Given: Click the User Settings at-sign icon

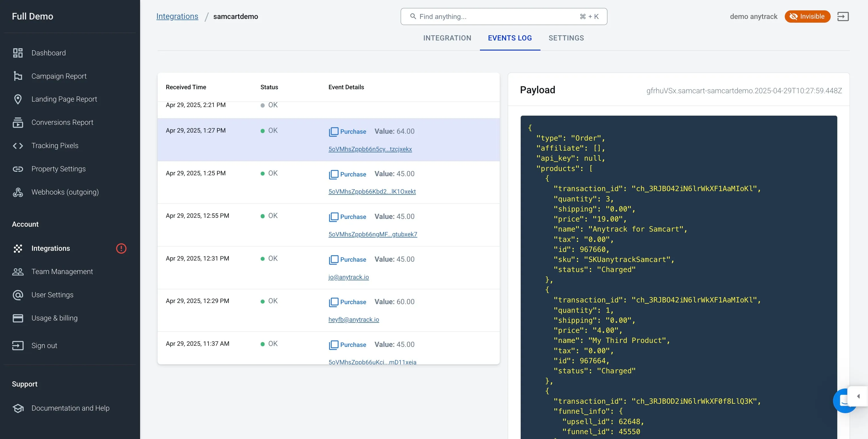Looking at the screenshot, I should coord(18,295).
